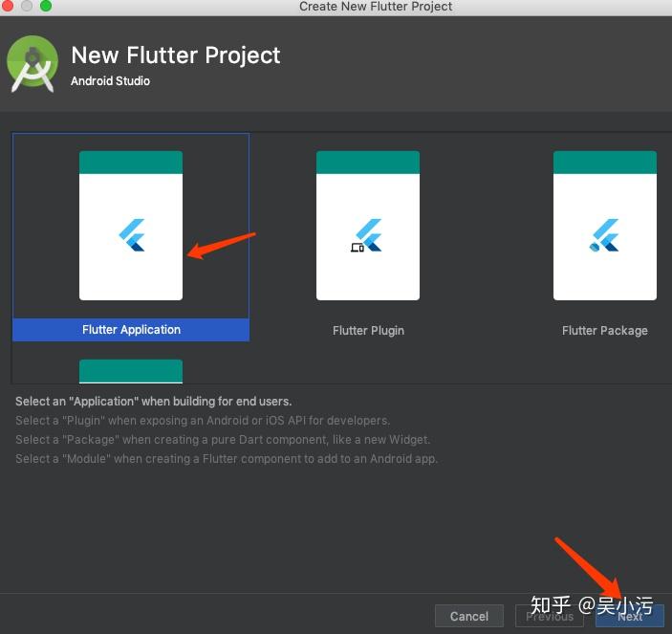Click the Android Studio subtitle text
The height and width of the screenshot is (634, 672).
(x=111, y=80)
